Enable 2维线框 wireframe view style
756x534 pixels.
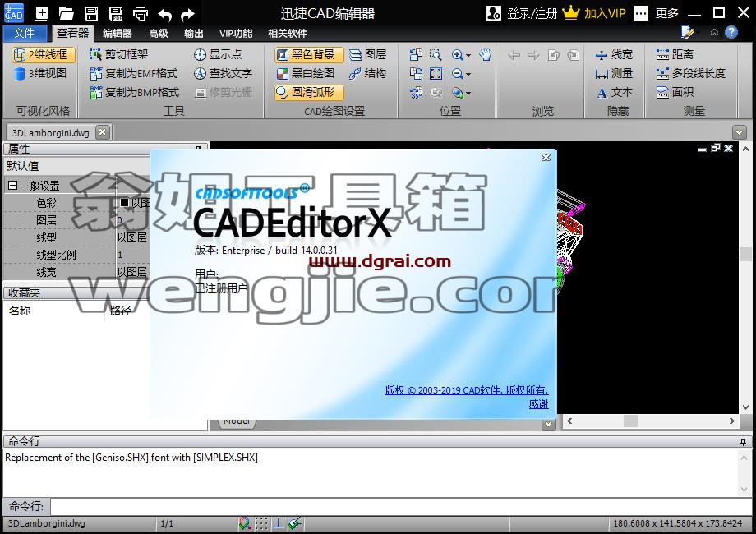pos(44,54)
